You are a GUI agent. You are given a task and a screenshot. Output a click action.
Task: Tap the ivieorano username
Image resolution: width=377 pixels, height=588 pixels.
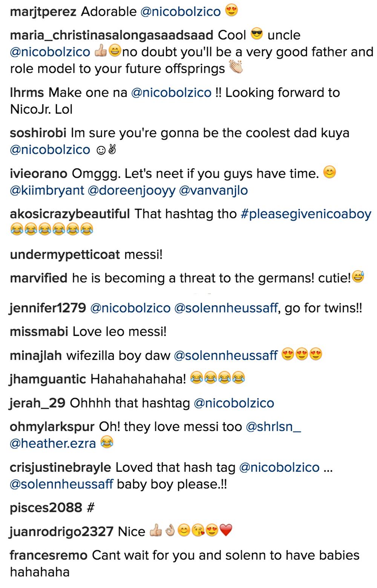(38, 173)
